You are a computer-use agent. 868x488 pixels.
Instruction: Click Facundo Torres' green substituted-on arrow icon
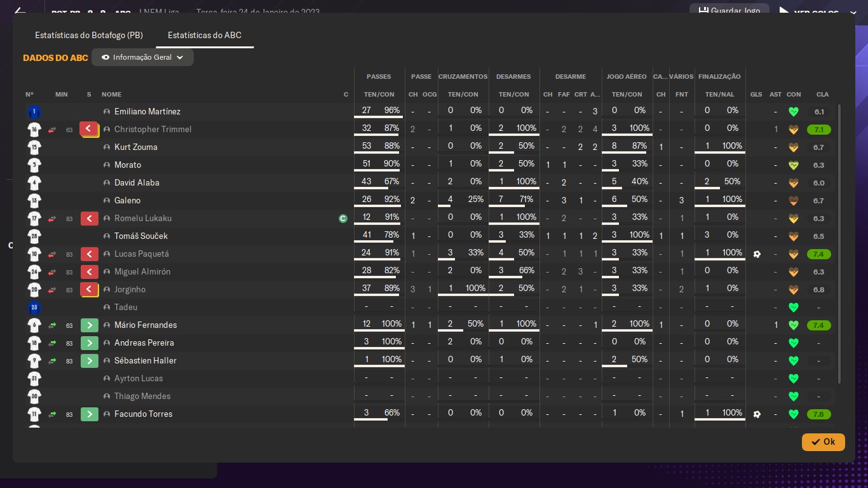click(x=90, y=414)
